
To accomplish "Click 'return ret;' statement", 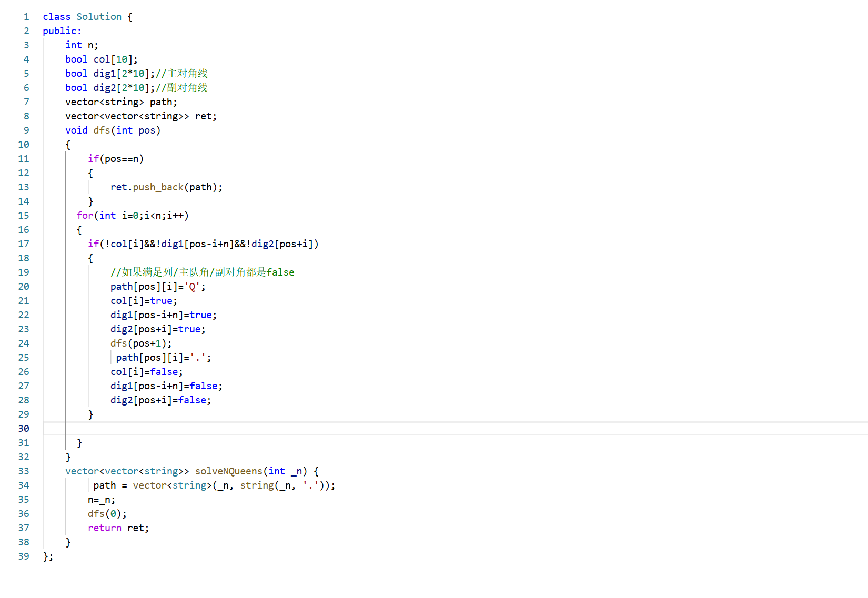I will point(118,528).
